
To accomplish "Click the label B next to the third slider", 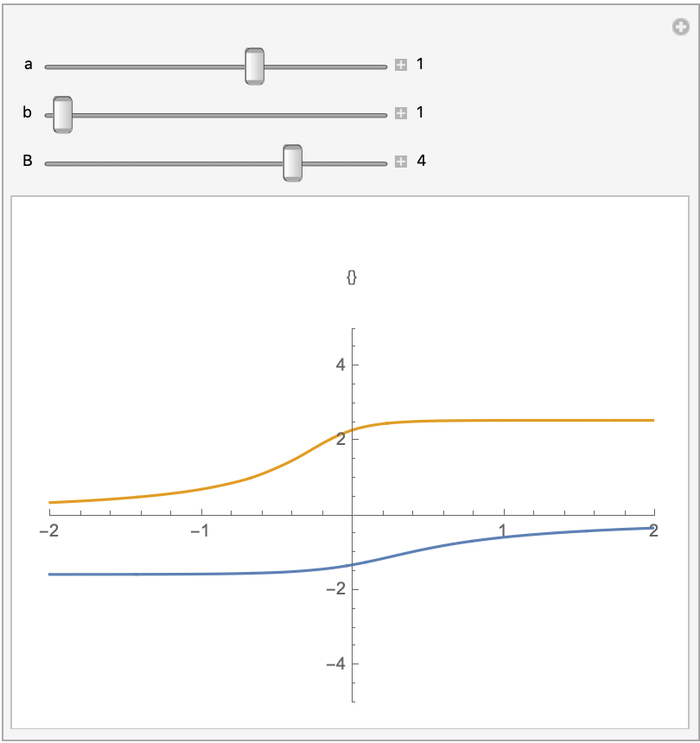I will (x=29, y=162).
